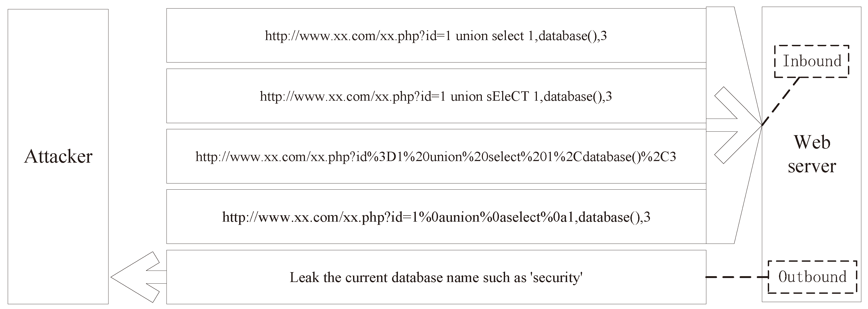The width and height of the screenshot is (868, 309).
Task: Select the dashed Outbound label
Action: 812,277
